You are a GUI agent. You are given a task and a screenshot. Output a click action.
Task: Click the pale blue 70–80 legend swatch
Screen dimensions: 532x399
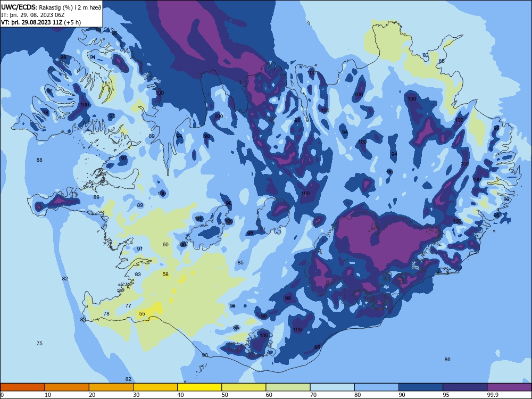[x=332, y=387]
